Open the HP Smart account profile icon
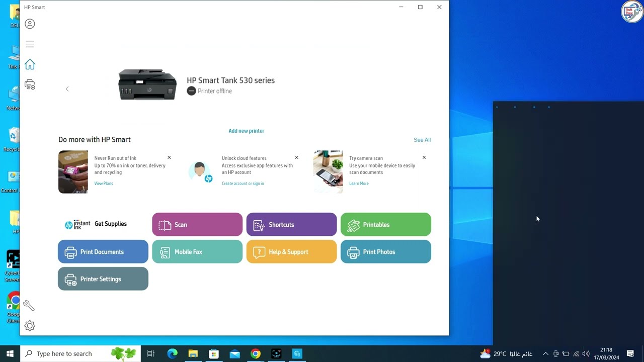644x362 pixels. 30,24
